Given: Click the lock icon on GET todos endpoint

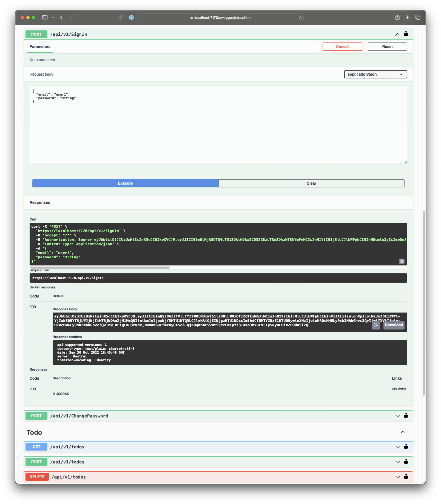Looking at the screenshot, I should [406, 446].
